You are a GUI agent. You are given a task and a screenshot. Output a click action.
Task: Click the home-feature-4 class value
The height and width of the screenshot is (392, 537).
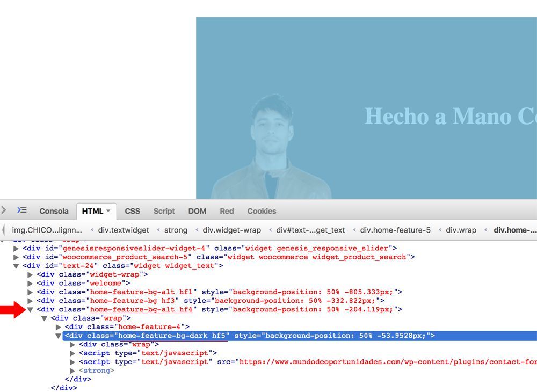click(149, 327)
